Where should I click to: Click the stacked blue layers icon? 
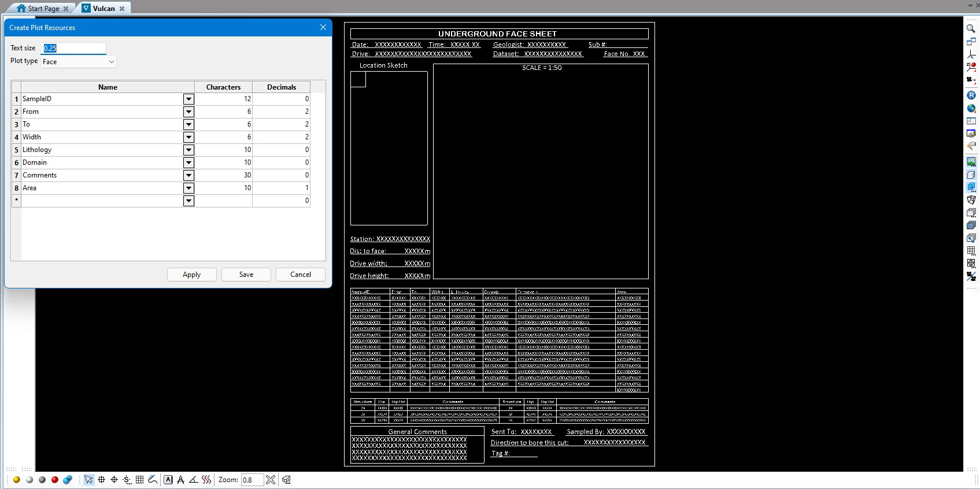click(x=971, y=225)
